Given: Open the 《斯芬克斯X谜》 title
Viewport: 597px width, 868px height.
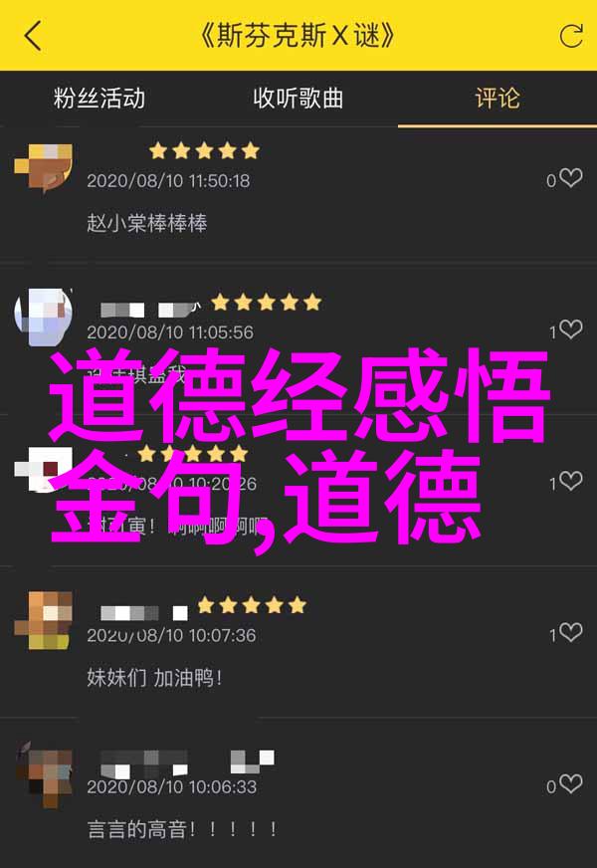Looking at the screenshot, I should (x=298, y=37).
